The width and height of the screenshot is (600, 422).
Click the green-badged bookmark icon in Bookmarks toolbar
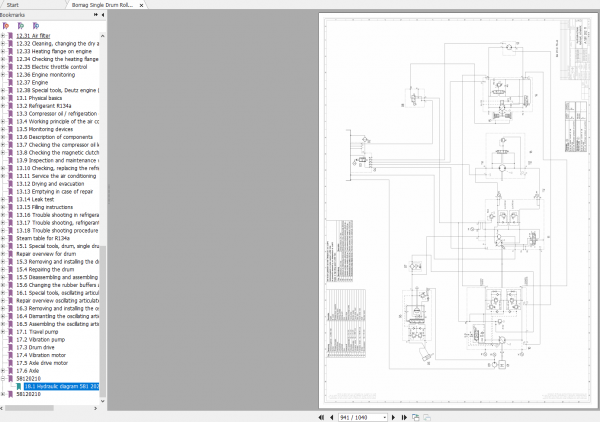click(21, 26)
